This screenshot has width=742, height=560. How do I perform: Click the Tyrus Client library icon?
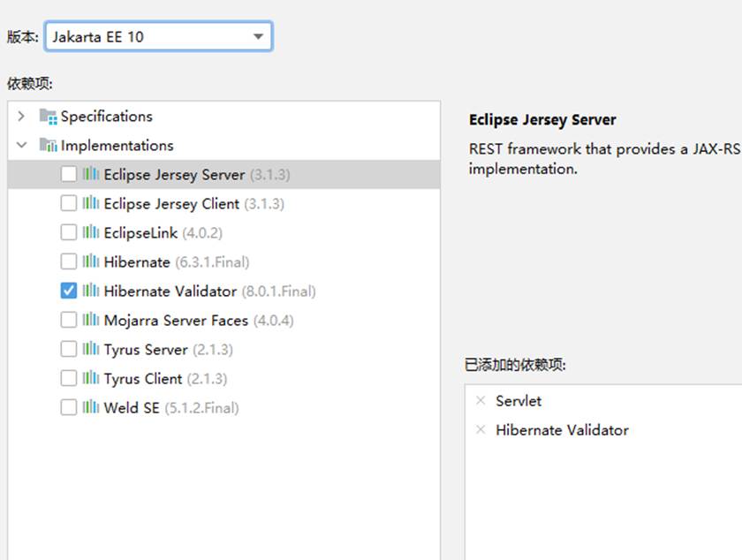91,378
